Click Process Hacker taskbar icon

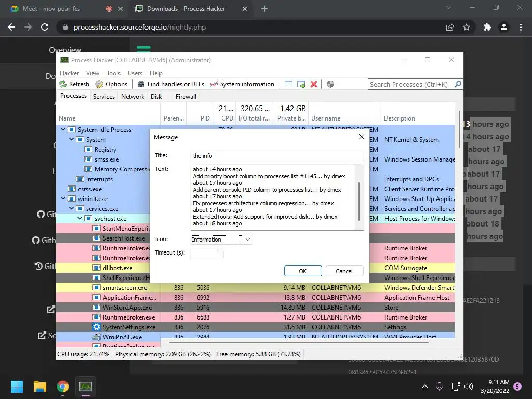click(x=86, y=387)
